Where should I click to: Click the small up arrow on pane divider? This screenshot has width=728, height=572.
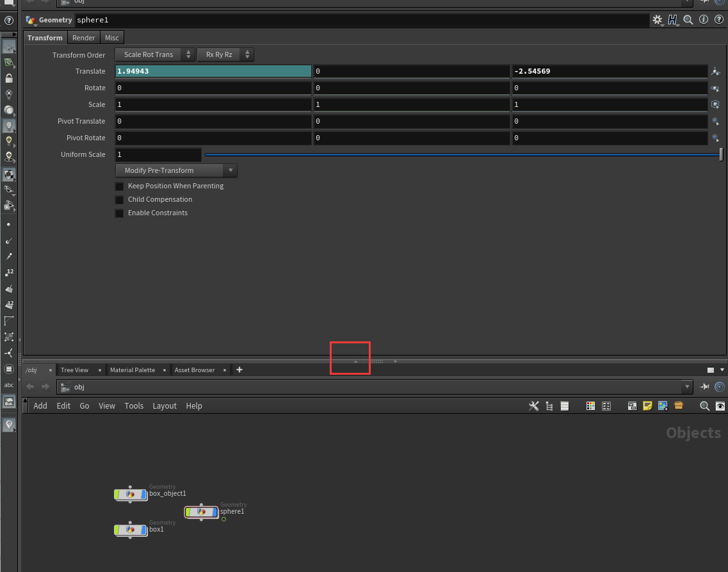pos(355,361)
